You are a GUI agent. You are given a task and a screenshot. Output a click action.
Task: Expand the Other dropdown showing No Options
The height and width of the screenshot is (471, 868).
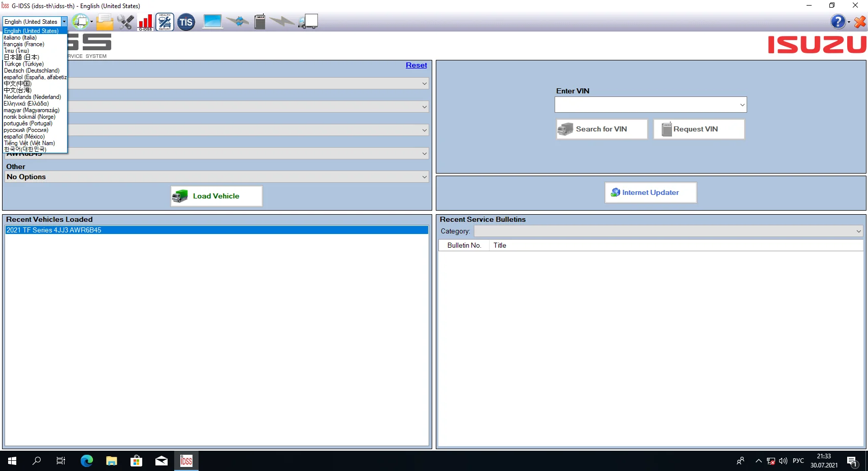pyautogui.click(x=424, y=177)
